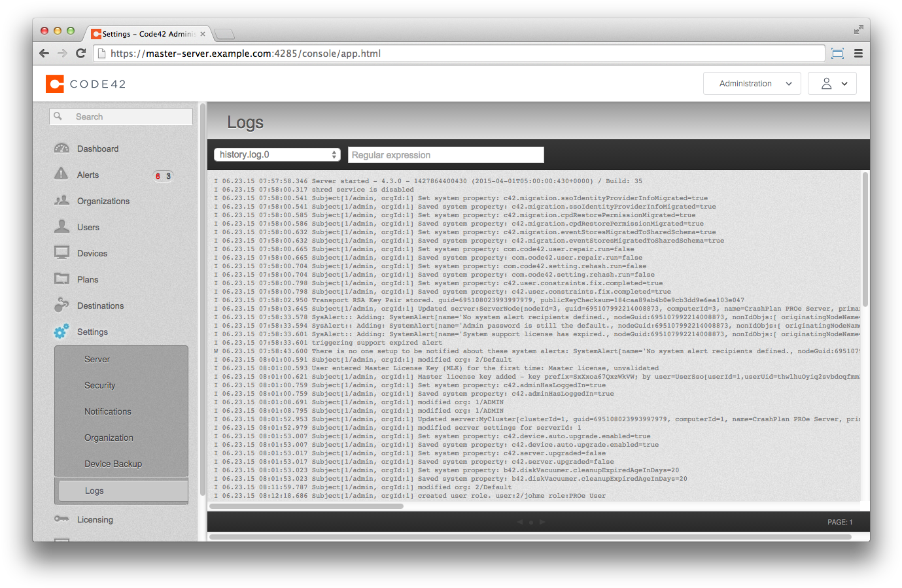This screenshot has width=902, height=588.
Task: Click the Settings gear icon
Action: click(x=61, y=332)
